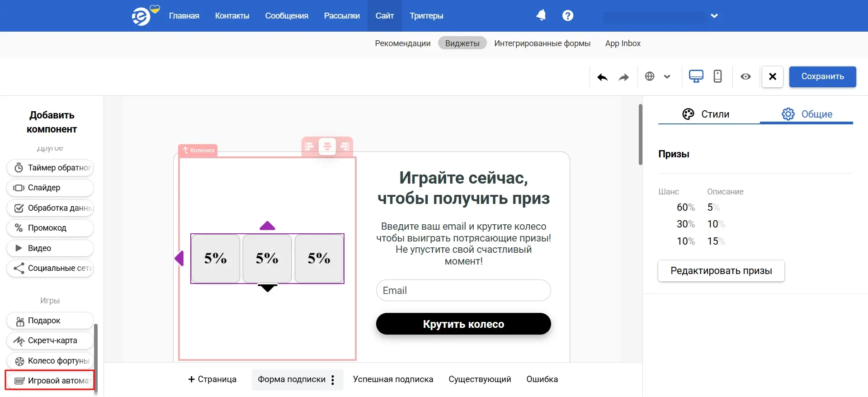868x397 pixels.
Task: Add the Скретч-карта game component
Action: (x=50, y=340)
